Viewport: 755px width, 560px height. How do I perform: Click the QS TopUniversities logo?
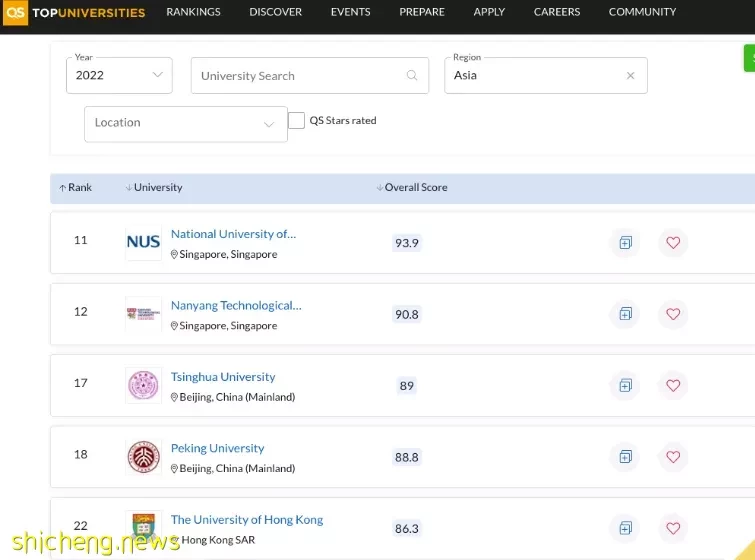click(x=74, y=12)
